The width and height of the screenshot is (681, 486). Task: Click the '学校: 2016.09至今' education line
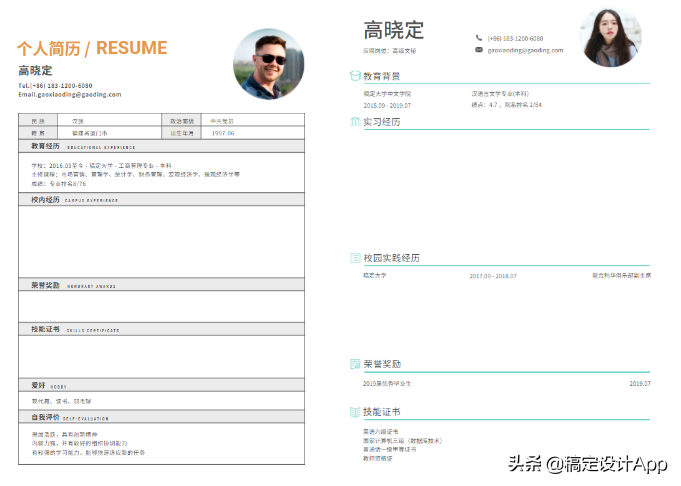(101, 165)
